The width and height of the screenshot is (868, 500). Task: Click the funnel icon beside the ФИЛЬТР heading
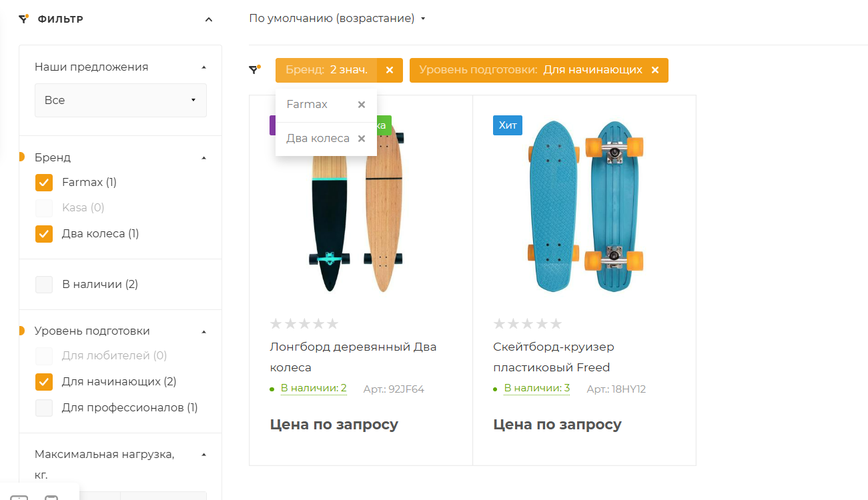(23, 19)
